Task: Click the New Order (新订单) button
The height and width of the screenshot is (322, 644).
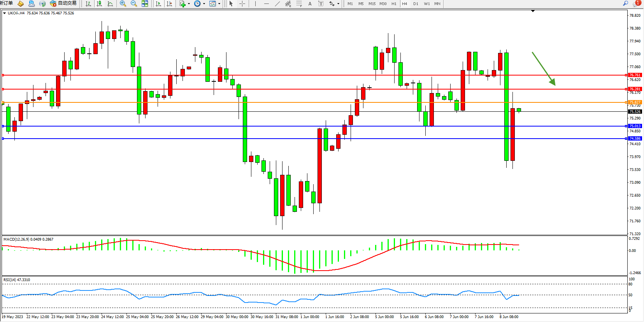Action: point(6,3)
